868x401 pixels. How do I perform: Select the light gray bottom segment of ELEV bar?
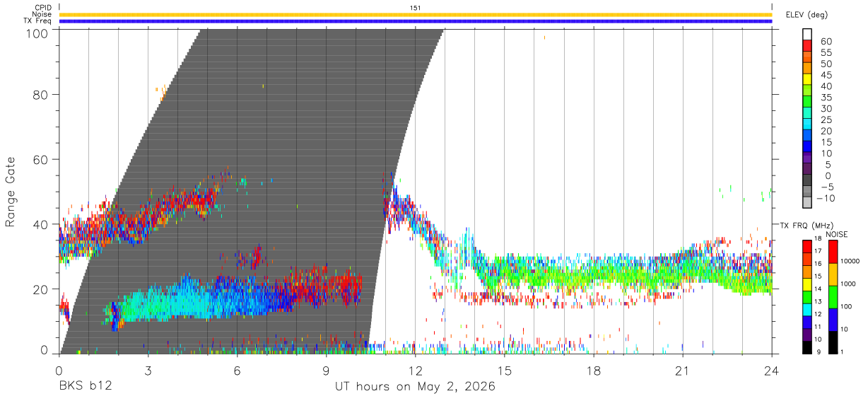coord(807,202)
